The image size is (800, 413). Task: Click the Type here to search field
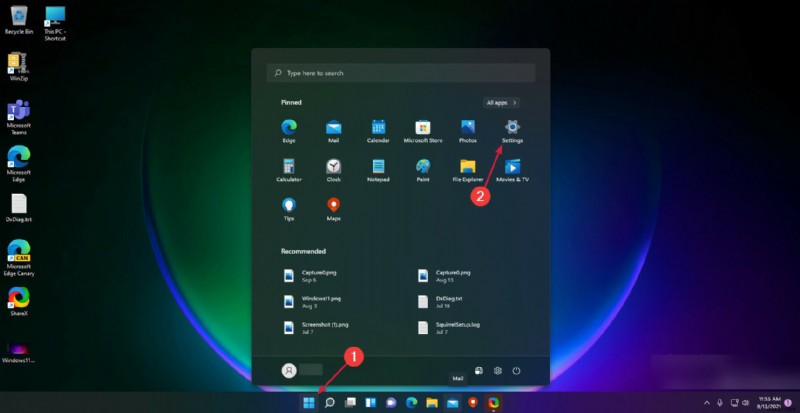point(401,73)
